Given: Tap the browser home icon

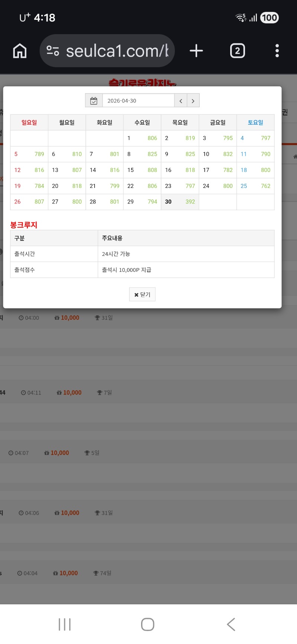Looking at the screenshot, I should coord(20,51).
